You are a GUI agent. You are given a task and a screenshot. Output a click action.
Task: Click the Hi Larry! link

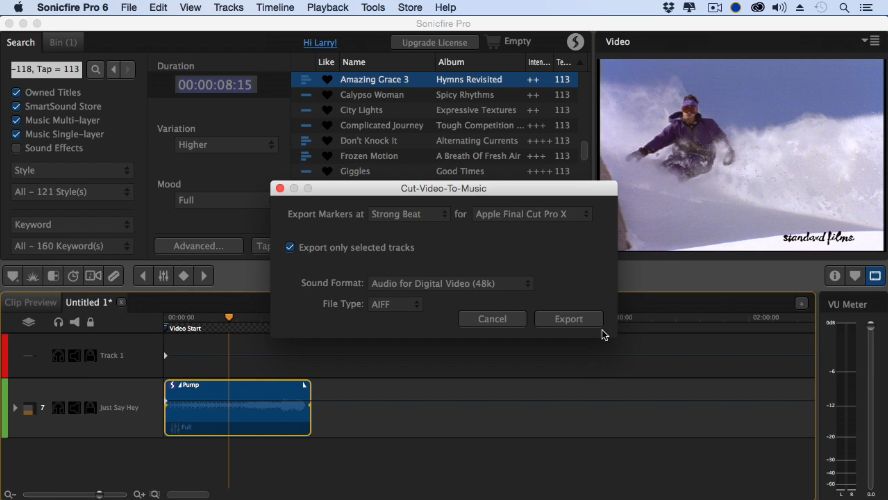[x=320, y=43]
